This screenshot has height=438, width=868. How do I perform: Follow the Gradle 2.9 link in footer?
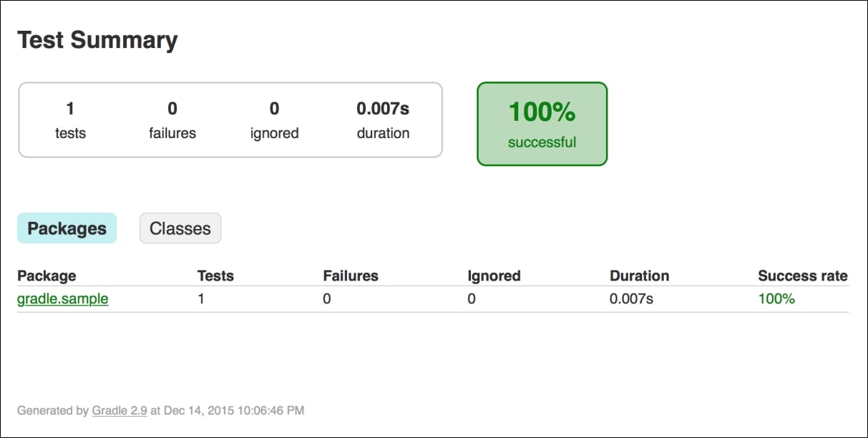pos(120,411)
